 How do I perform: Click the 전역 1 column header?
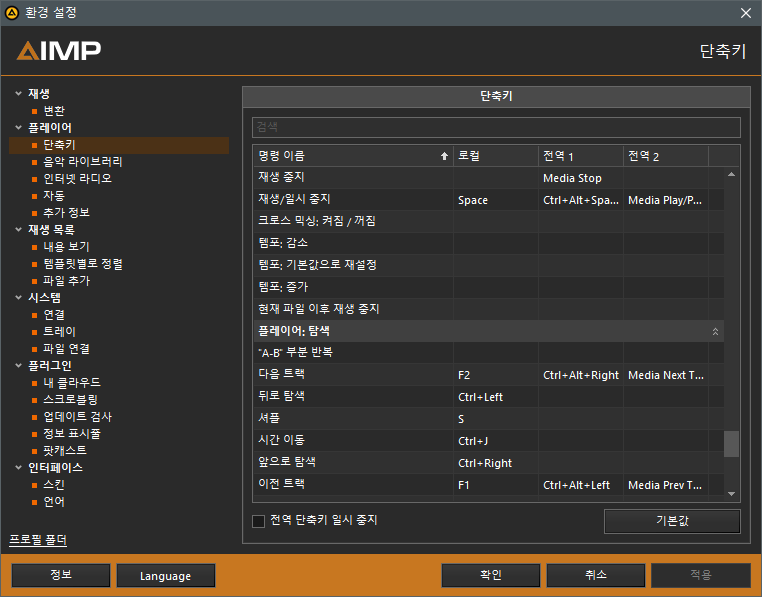click(x=581, y=156)
